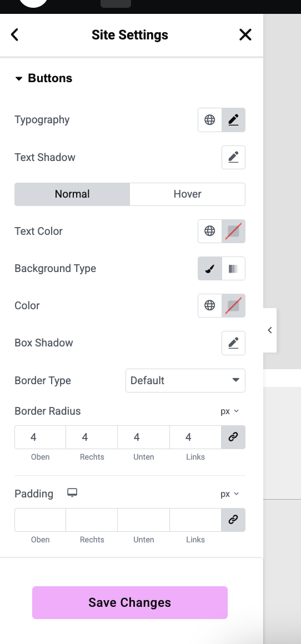Viewport: 301px width, 644px height.
Task: Collapse the Buttons section
Action: (x=43, y=78)
